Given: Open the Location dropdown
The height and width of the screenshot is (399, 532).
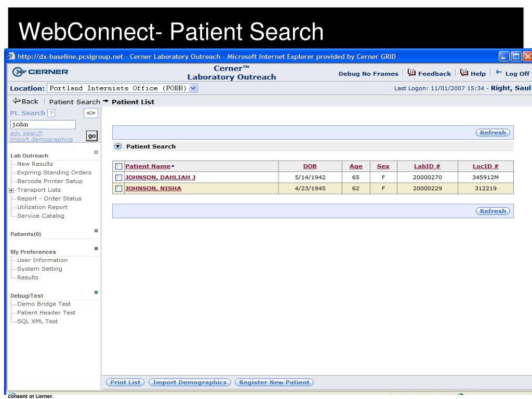Looking at the screenshot, I should click(x=193, y=88).
